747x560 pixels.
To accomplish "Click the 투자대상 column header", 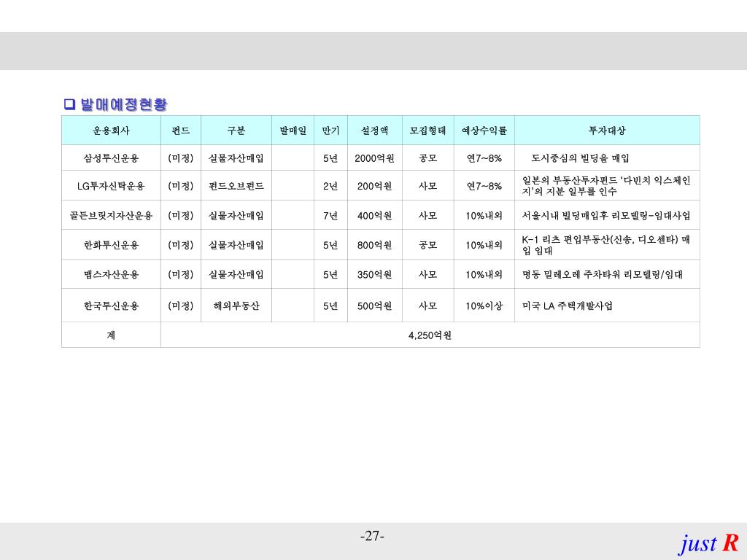I will (x=607, y=131).
